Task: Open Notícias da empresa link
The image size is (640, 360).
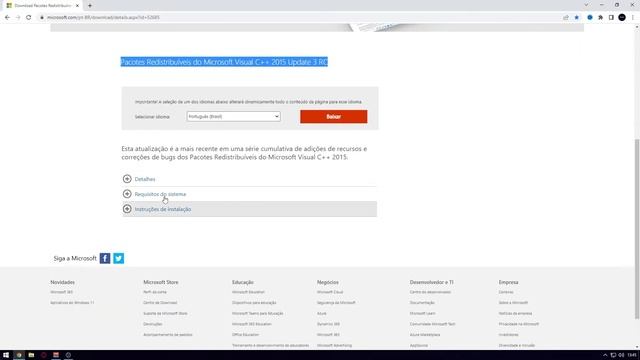Action: (515, 313)
